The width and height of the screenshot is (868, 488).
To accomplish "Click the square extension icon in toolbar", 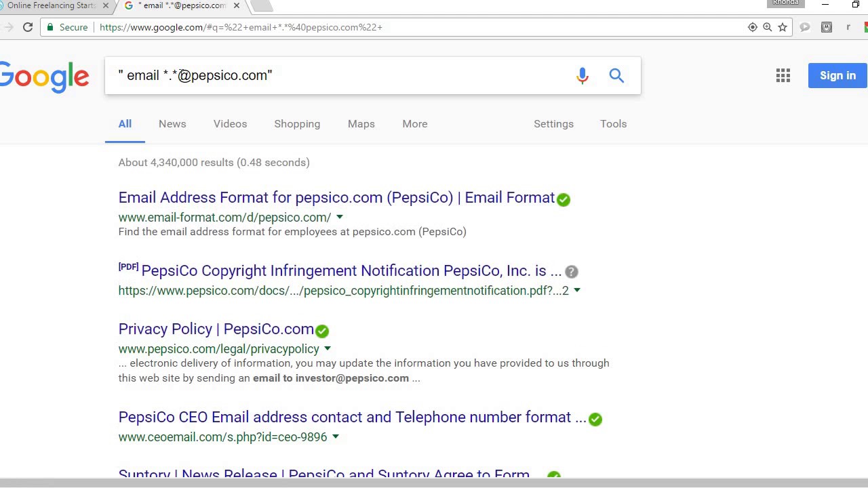I will pyautogui.click(x=827, y=27).
